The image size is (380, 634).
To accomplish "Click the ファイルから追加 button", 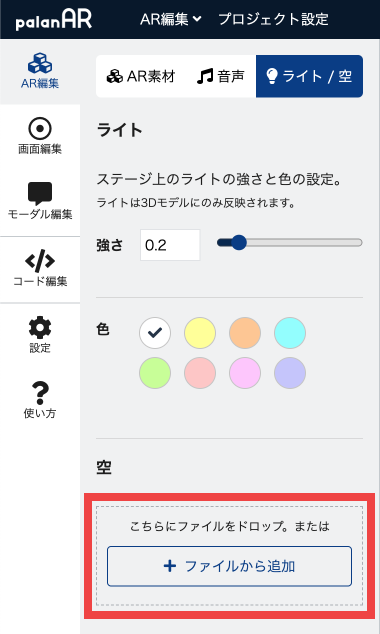I will (x=229, y=566).
